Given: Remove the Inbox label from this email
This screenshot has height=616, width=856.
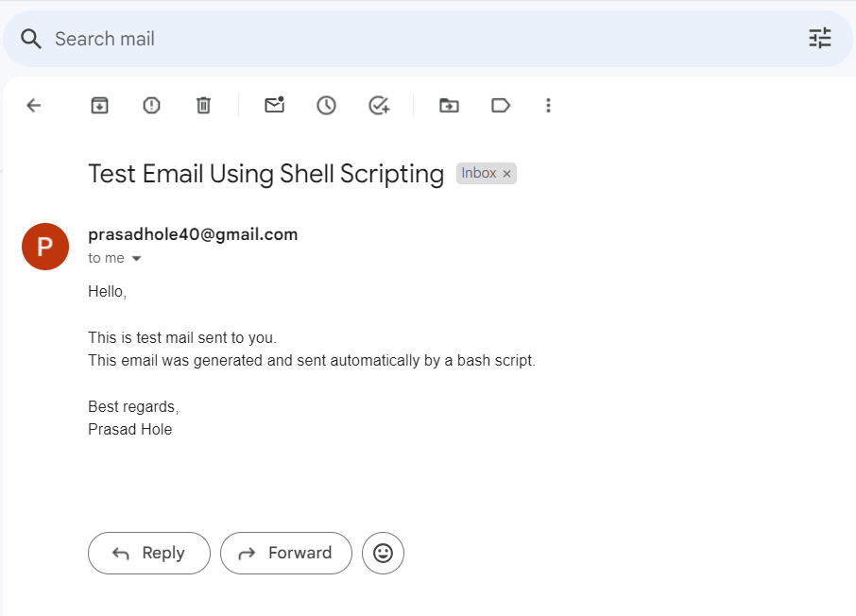Looking at the screenshot, I should tap(506, 174).
